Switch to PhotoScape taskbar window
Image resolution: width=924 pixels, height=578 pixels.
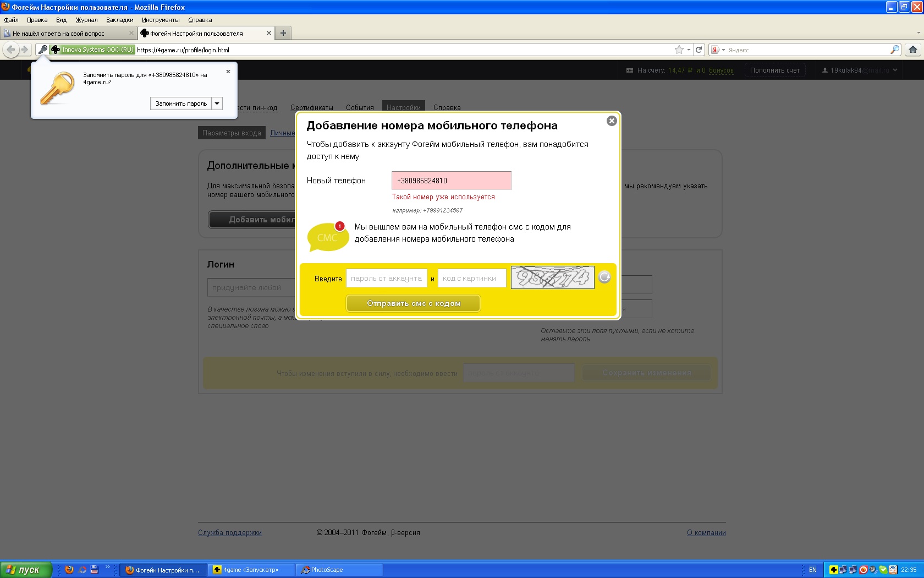point(339,570)
